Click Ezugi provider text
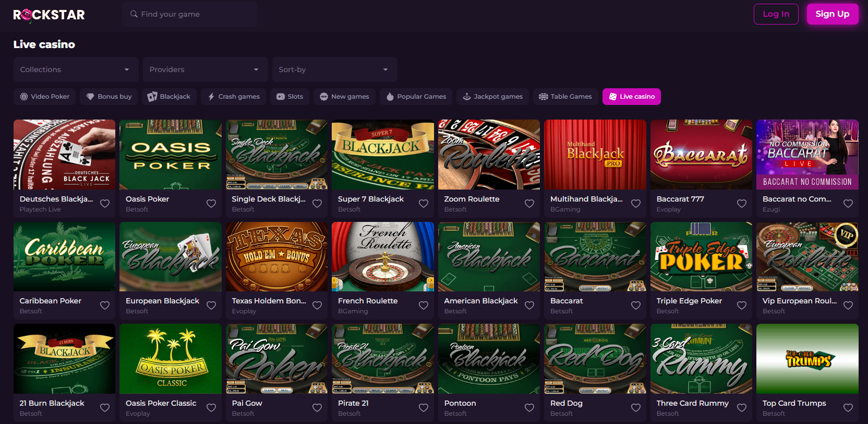The height and width of the screenshot is (424, 868). [x=771, y=209]
